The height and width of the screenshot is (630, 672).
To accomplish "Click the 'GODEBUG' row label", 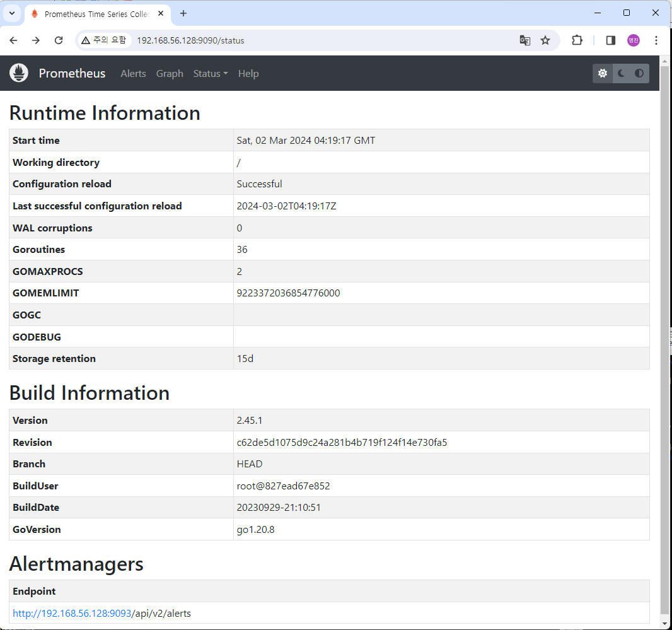I will click(37, 337).
